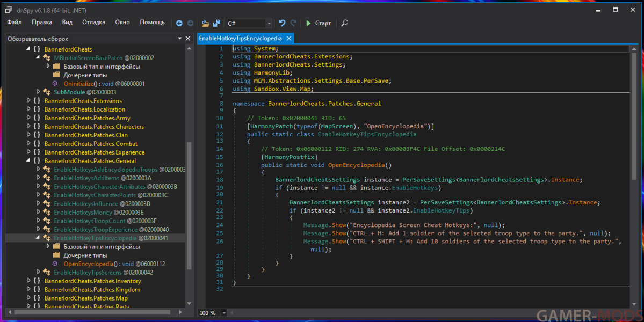Image resolution: width=644 pixels, height=322 pixels.
Task: Click the code editor vertical scrollbar
Action: [634, 116]
